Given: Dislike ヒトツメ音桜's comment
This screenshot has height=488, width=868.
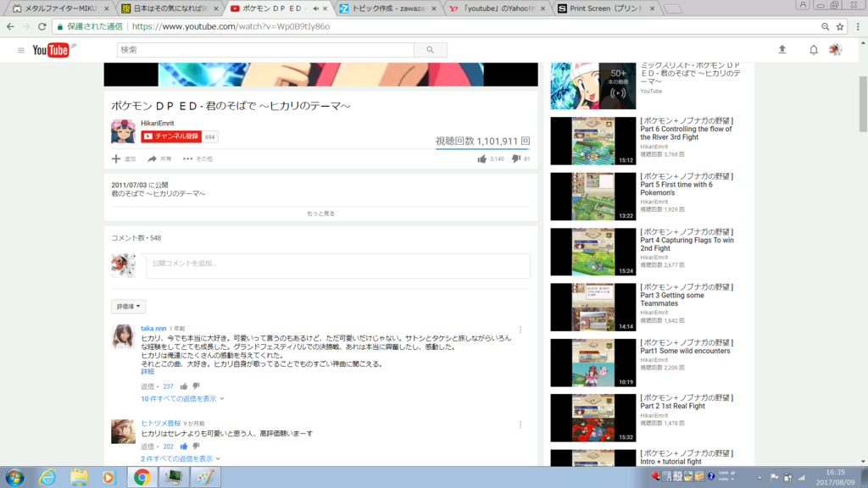Looking at the screenshot, I should click(196, 446).
